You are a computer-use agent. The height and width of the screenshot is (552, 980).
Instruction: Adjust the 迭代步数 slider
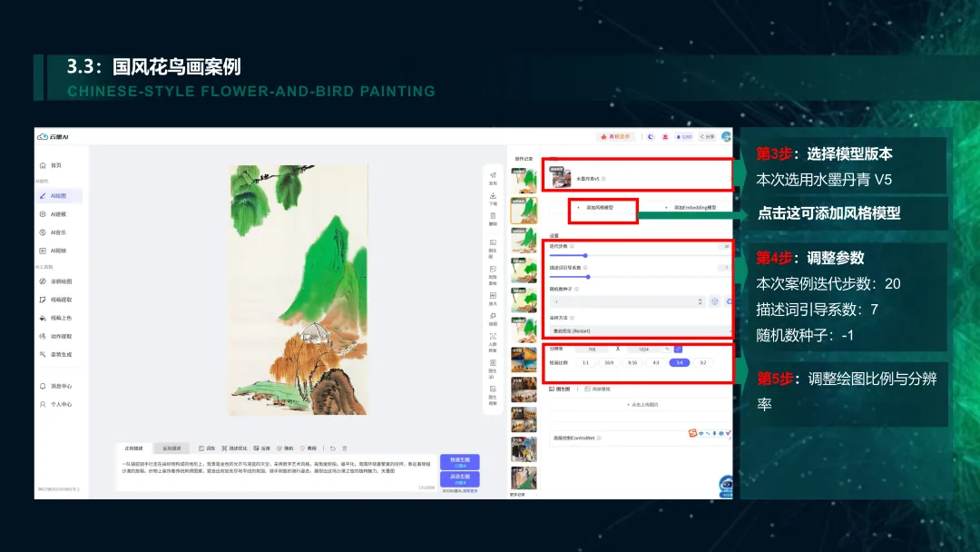tap(640, 255)
